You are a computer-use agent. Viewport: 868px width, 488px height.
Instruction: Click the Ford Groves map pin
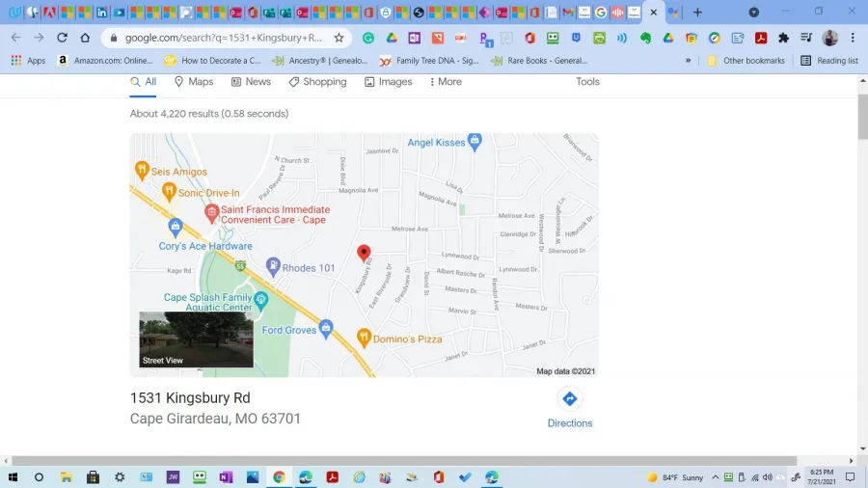[x=326, y=329]
